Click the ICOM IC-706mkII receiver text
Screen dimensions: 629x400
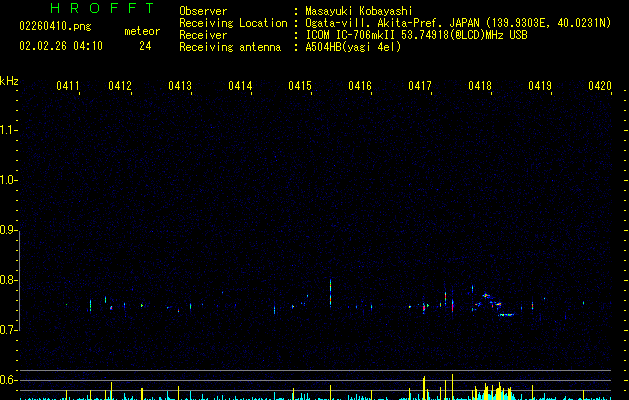(416, 35)
